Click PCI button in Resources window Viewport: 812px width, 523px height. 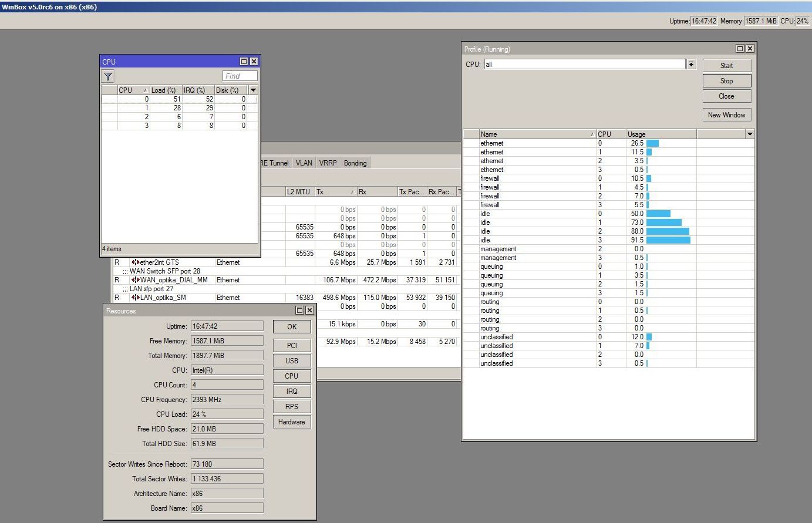tap(292, 346)
